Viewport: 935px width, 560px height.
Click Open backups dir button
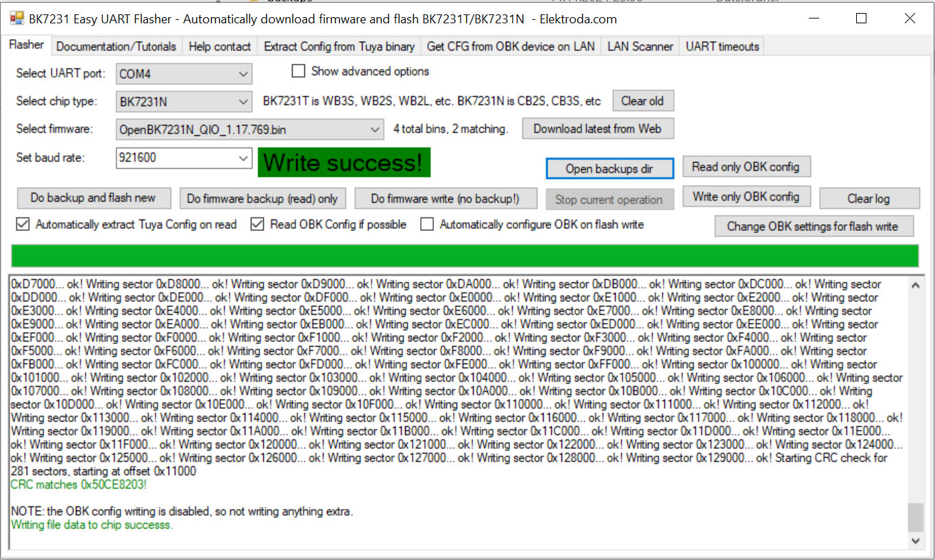pos(609,169)
